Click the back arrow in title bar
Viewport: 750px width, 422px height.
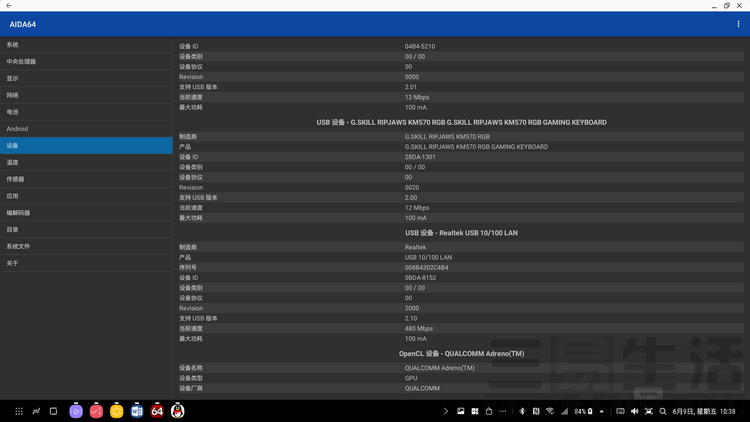(x=9, y=6)
